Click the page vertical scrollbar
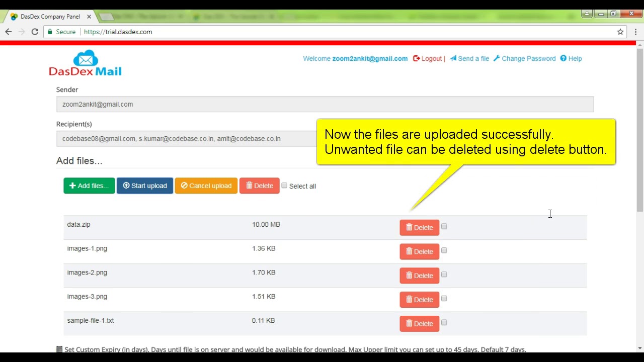 click(x=640, y=130)
